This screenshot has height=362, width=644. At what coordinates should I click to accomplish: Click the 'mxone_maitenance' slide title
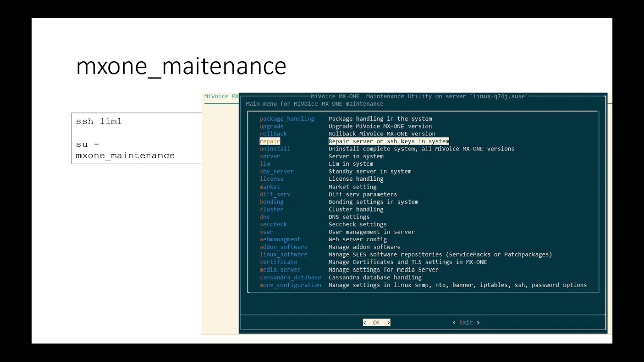181,66
